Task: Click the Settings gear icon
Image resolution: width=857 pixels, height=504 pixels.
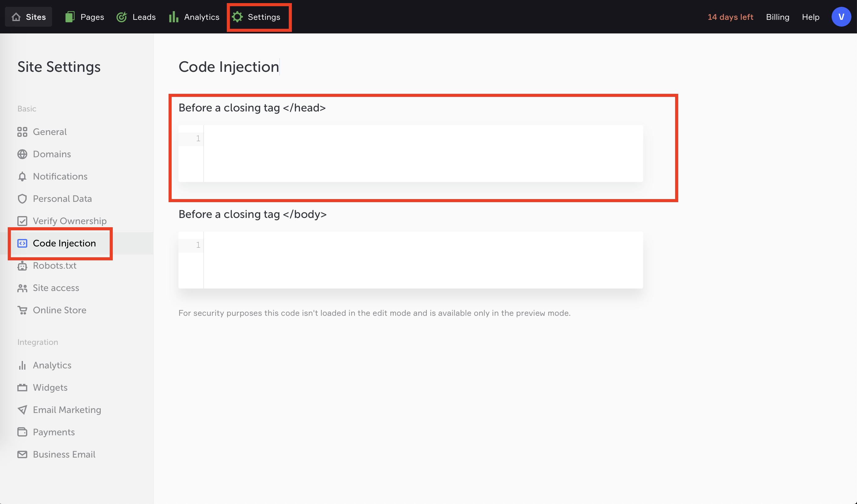Action: [237, 17]
